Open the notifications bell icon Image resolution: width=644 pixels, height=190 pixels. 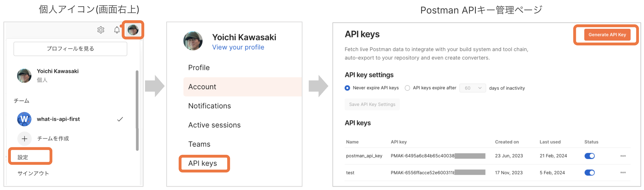click(x=117, y=30)
